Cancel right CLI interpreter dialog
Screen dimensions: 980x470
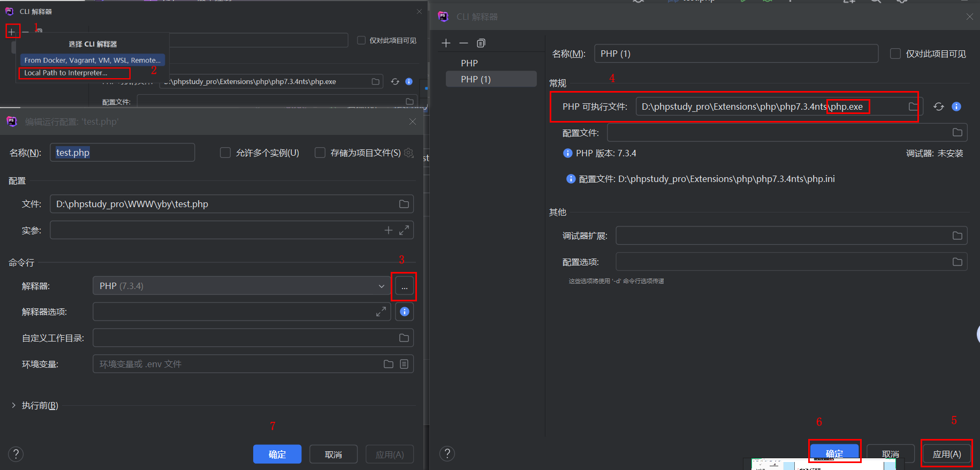pos(891,453)
